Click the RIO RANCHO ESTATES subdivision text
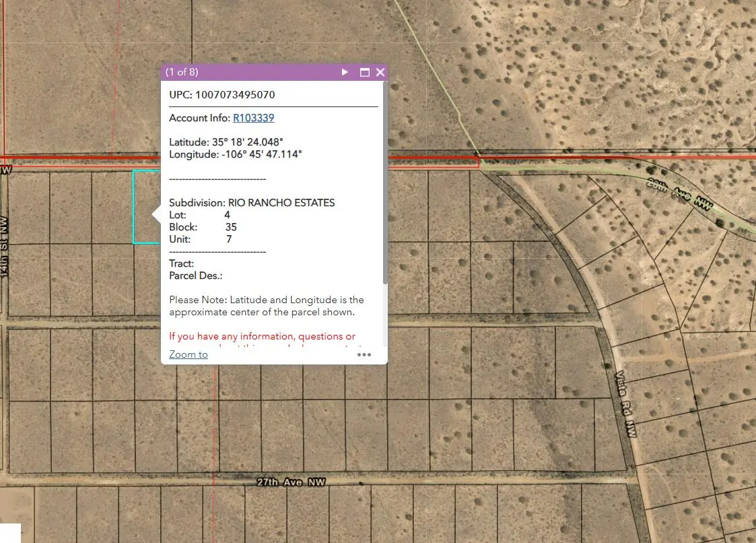This screenshot has height=543, width=756. pyautogui.click(x=281, y=202)
